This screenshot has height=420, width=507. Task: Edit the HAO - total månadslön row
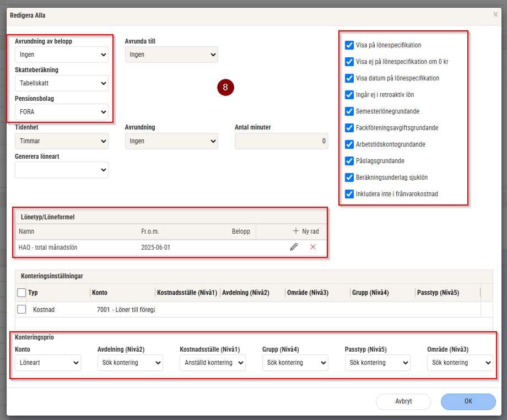point(294,247)
